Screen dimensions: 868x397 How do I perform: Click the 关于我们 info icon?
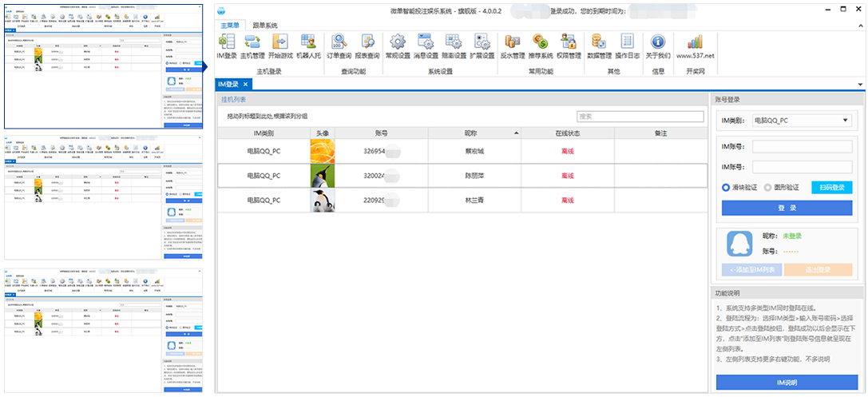pyautogui.click(x=657, y=45)
